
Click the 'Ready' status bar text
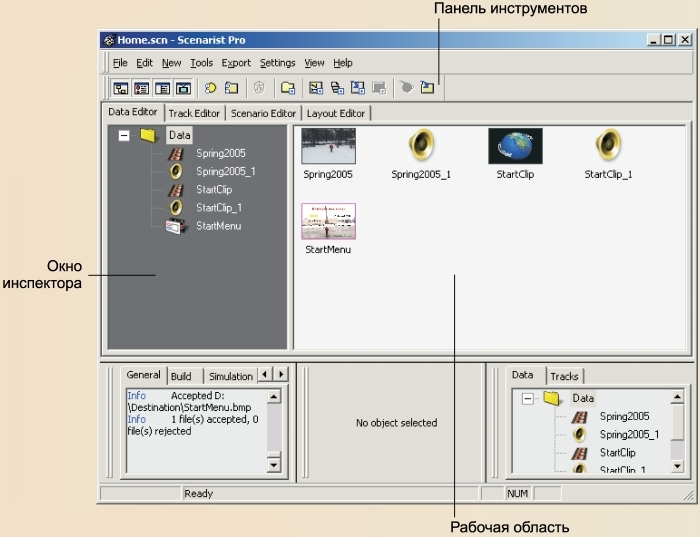click(198, 493)
